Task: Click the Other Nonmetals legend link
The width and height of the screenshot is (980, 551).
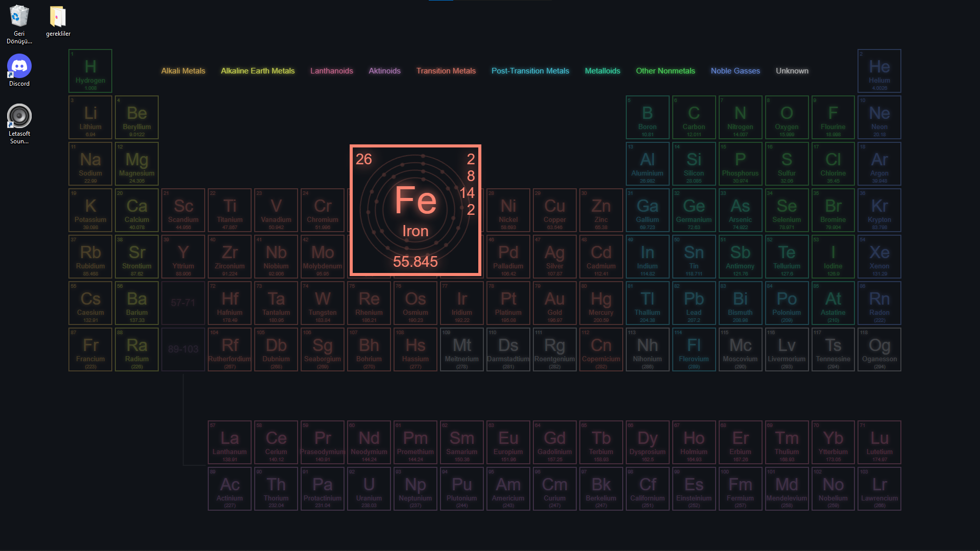Action: (x=665, y=71)
